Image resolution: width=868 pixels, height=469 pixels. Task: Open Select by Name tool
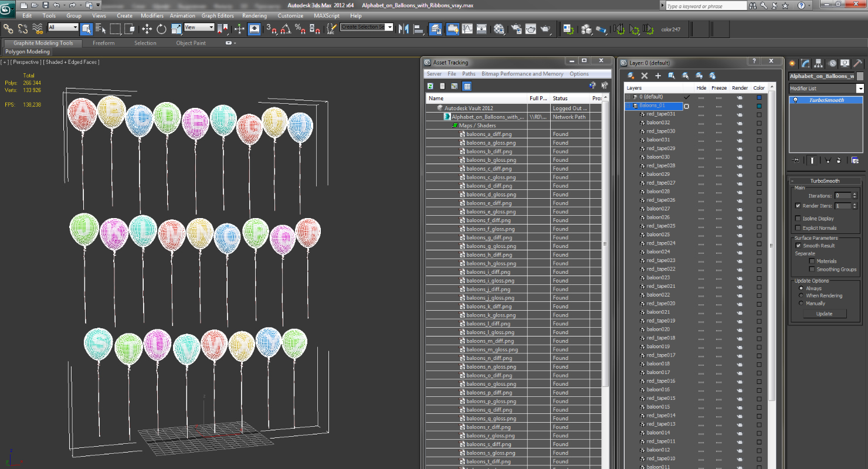click(101, 28)
